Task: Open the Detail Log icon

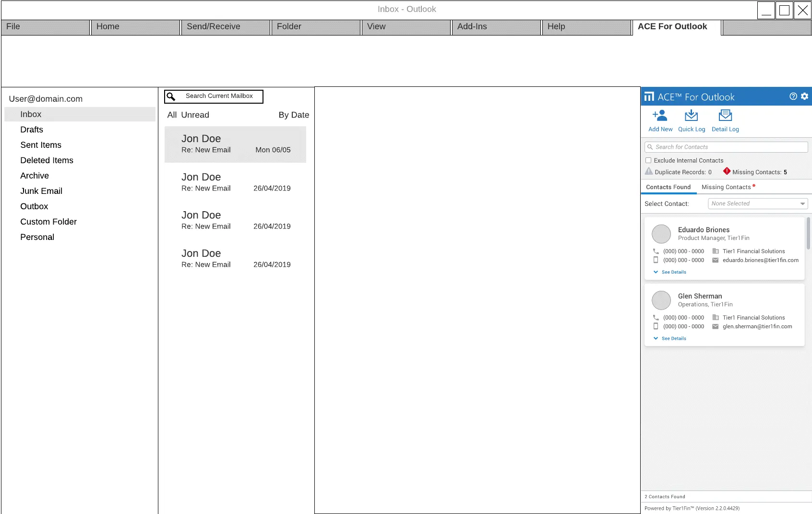Action: [725, 116]
